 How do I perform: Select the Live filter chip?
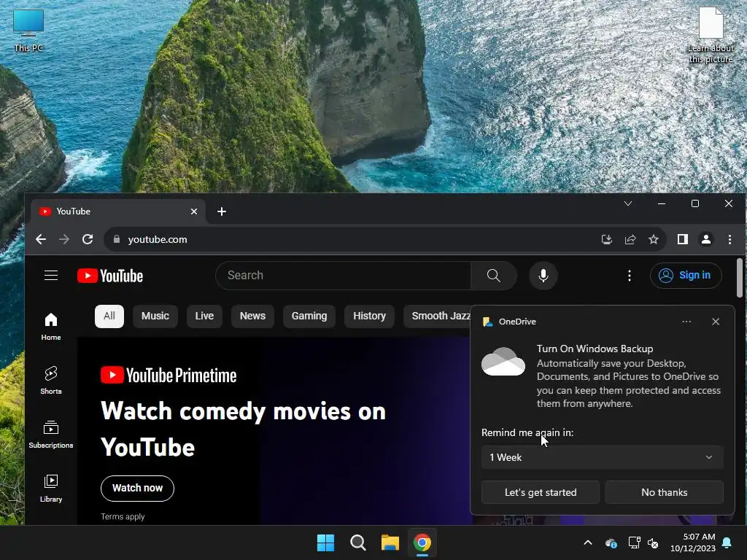(204, 316)
